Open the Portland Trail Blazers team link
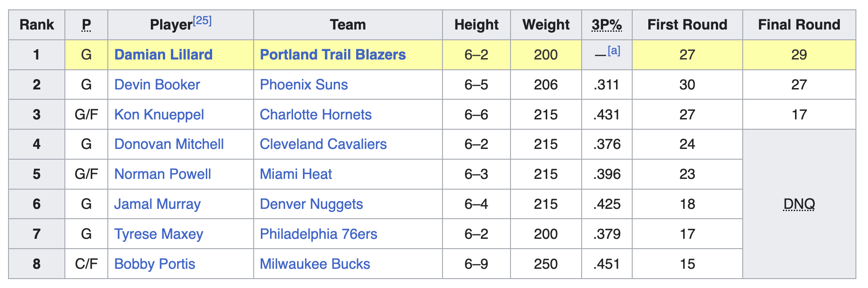 pos(333,55)
